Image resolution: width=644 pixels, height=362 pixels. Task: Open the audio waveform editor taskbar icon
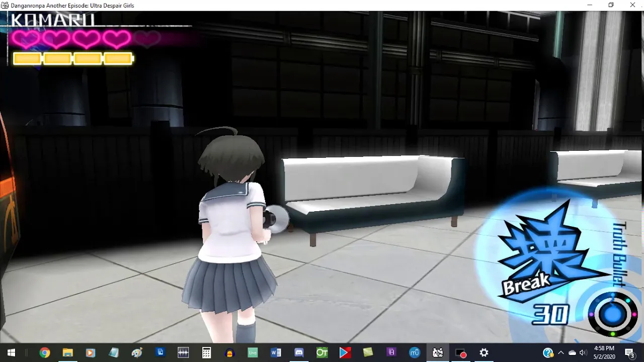(x=183, y=353)
